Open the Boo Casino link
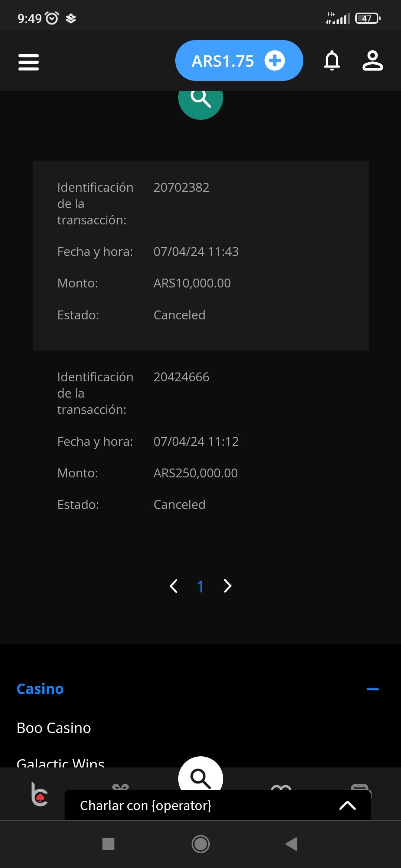 tap(54, 728)
